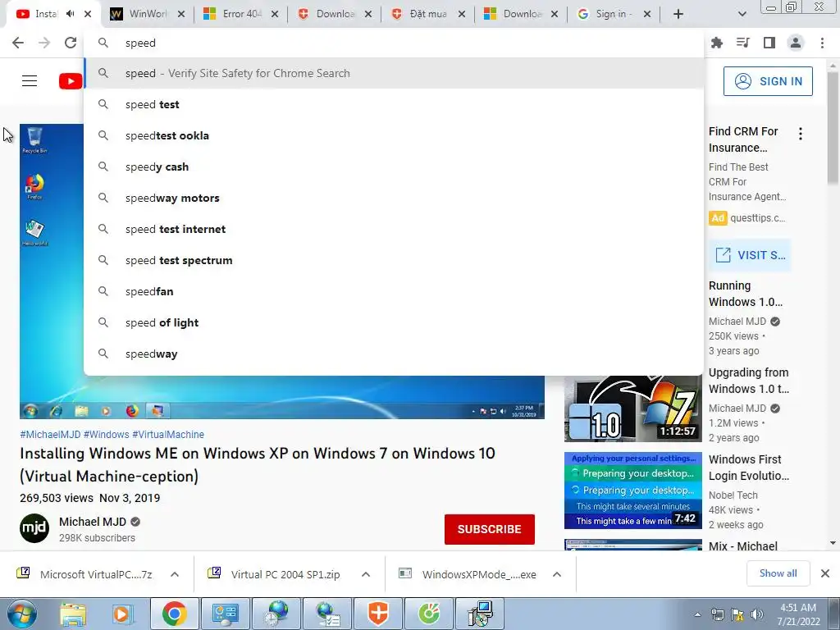Screen dimensions: 840x630
Task: Click the Chrome taskbar icon
Action: tap(174, 614)
